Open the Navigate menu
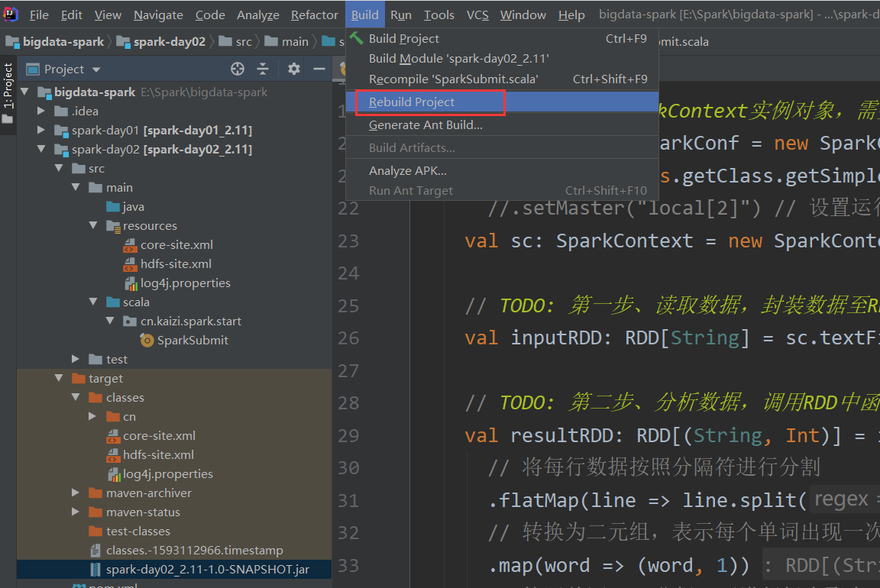This screenshot has height=588, width=880. (x=158, y=15)
